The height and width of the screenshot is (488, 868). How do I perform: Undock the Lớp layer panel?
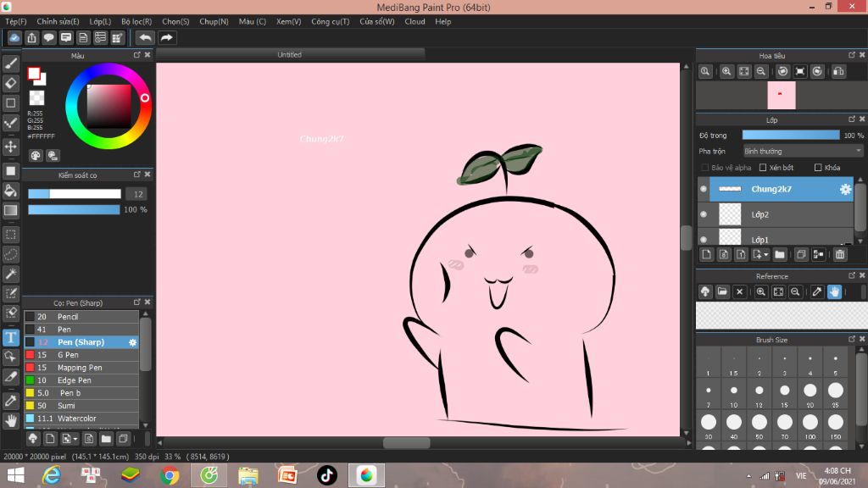coord(851,119)
